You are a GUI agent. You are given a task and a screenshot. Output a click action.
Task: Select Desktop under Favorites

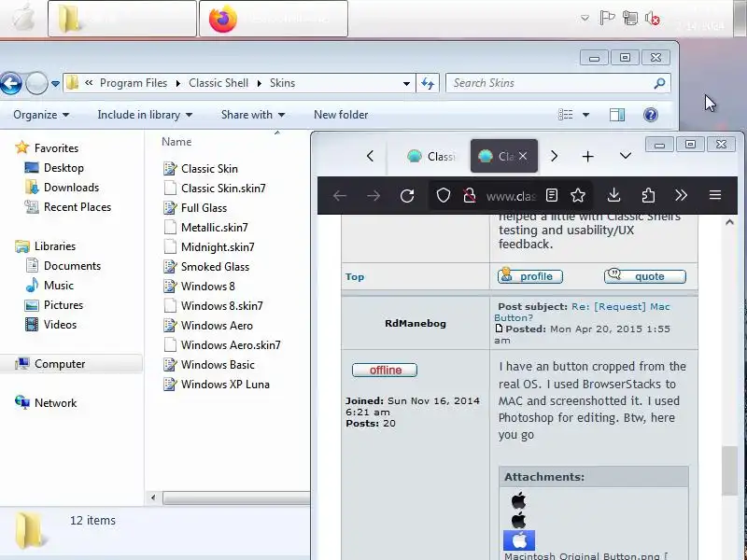54,168
